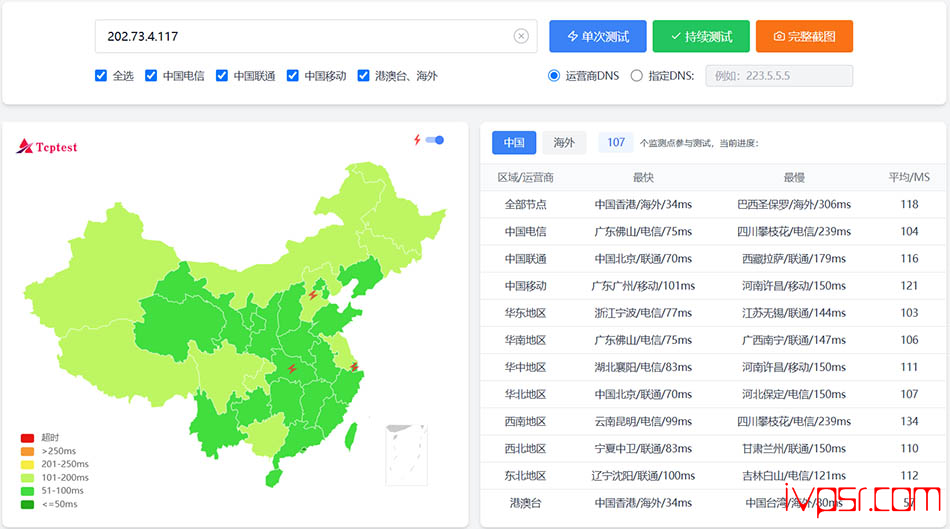This screenshot has width=950, height=529.
Task: Select the 中国电信 row in the table
Action: tap(712, 231)
